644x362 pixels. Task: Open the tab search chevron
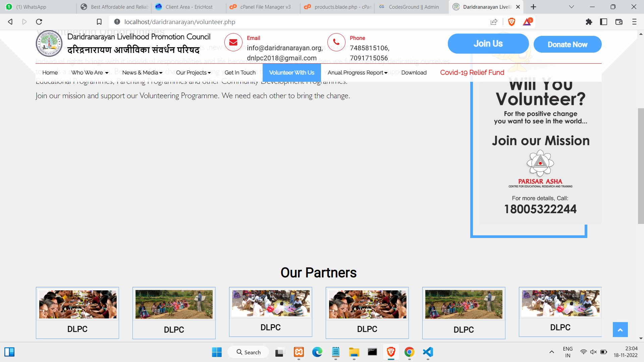click(x=572, y=7)
